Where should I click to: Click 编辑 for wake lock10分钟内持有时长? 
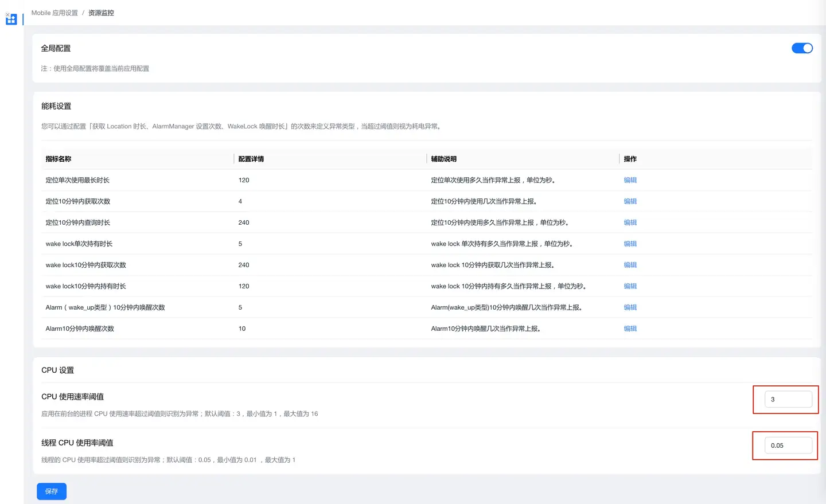630,286
